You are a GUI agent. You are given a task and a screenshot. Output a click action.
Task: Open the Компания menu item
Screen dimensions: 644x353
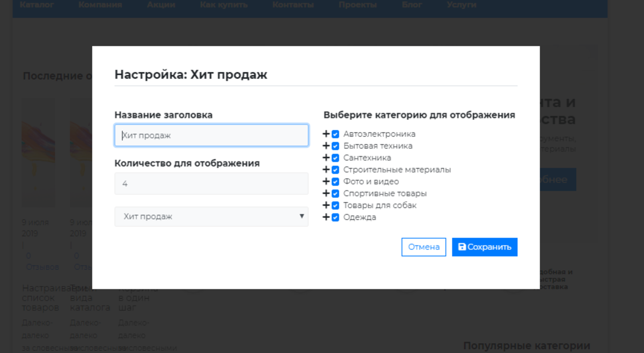coord(100,5)
